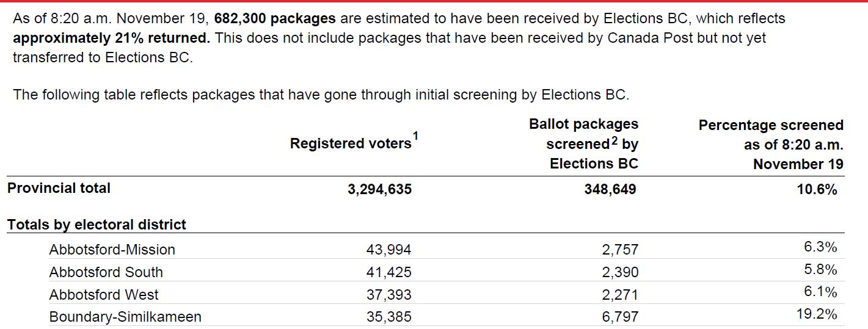The width and height of the screenshot is (868, 329).
Task: Click the Abbotsford West district name
Action: coord(104,295)
